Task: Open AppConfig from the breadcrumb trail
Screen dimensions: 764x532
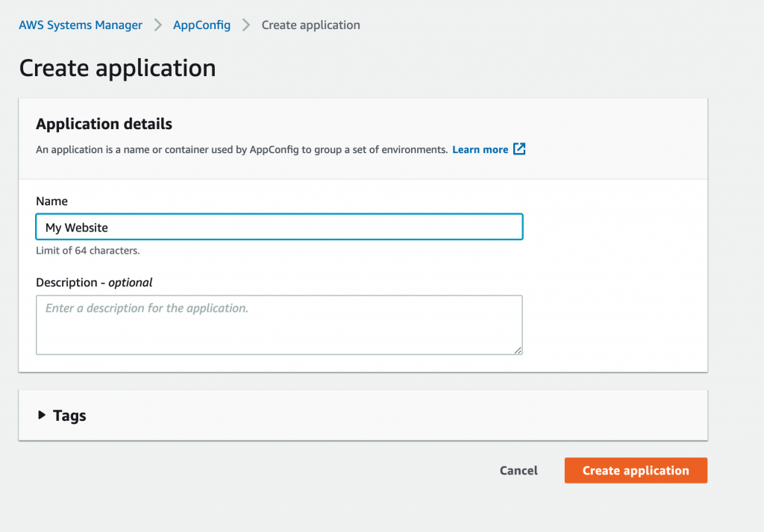Action: click(201, 25)
